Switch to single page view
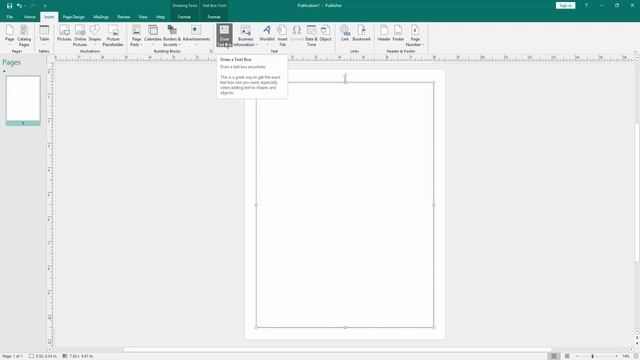 pos(553,356)
